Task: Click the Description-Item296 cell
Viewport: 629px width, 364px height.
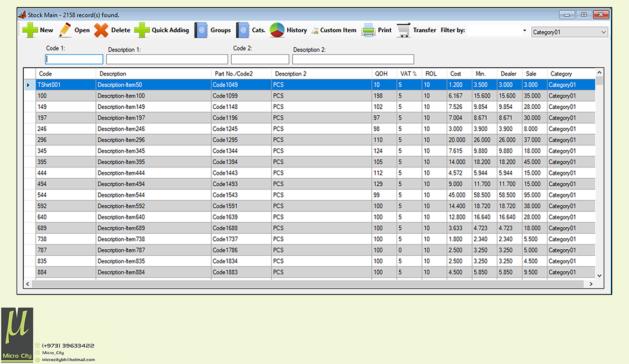Action: coord(153,140)
